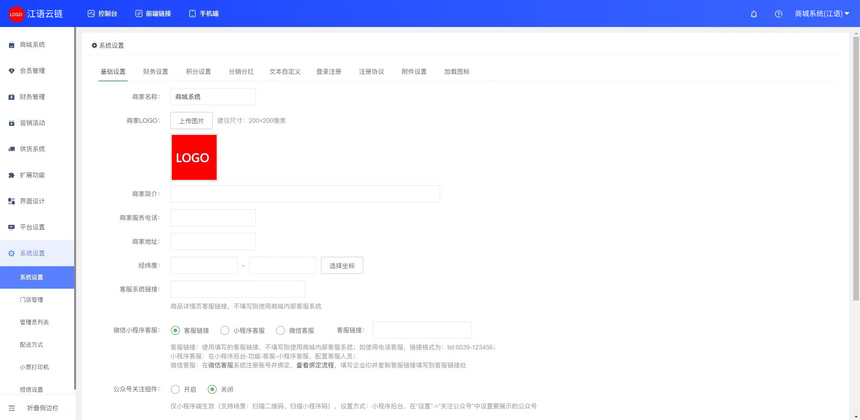Screen dimensions: 860x420
Task: Click the 选择坐标 button
Action: (x=342, y=266)
